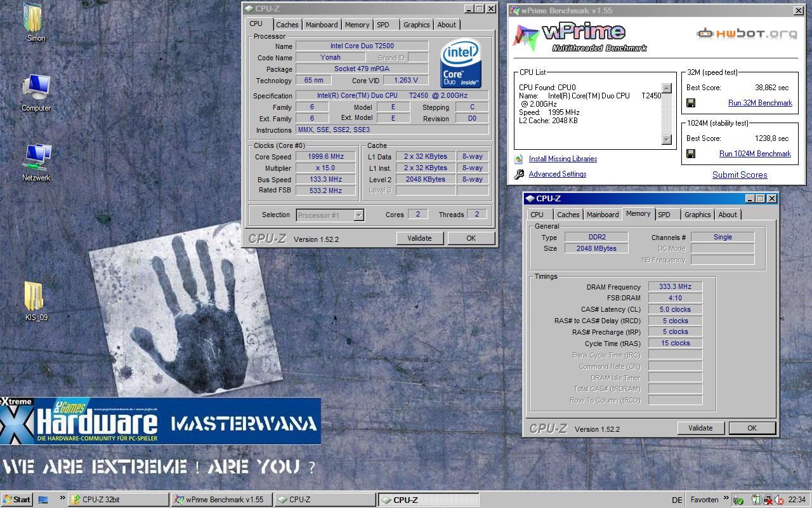Click the Multiplier value x 15.0
The width and height of the screenshot is (812, 508).
click(325, 168)
